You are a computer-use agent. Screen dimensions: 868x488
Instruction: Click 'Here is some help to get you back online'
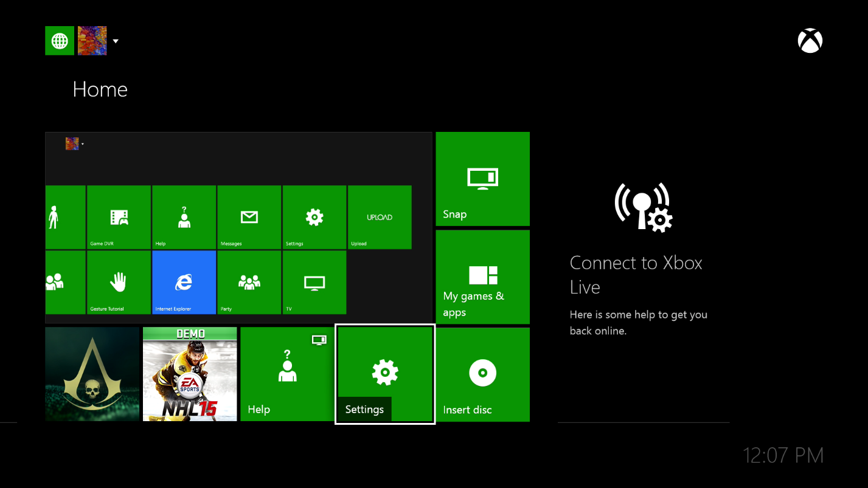click(639, 323)
